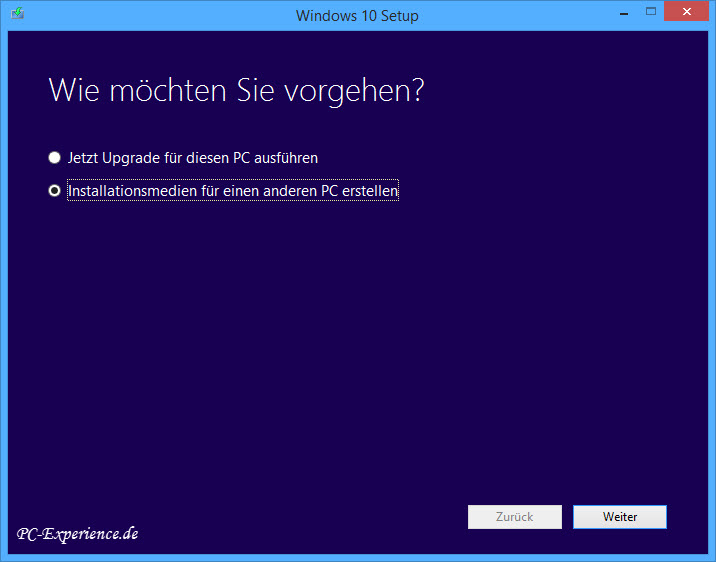Click the PC-Experience.de watermark

point(77,534)
